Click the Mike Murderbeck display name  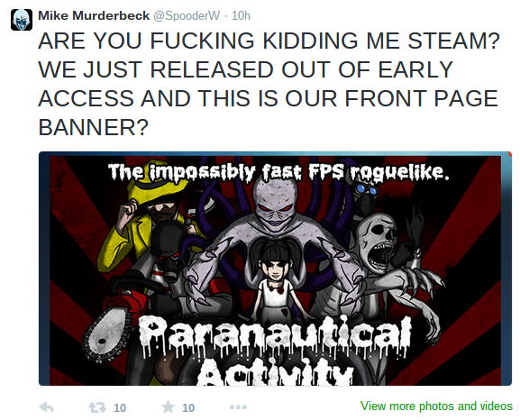pyautogui.click(x=94, y=15)
